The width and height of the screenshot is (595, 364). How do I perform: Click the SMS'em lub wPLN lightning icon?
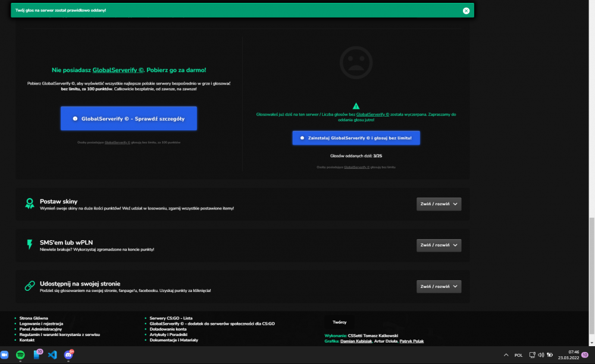point(30,244)
